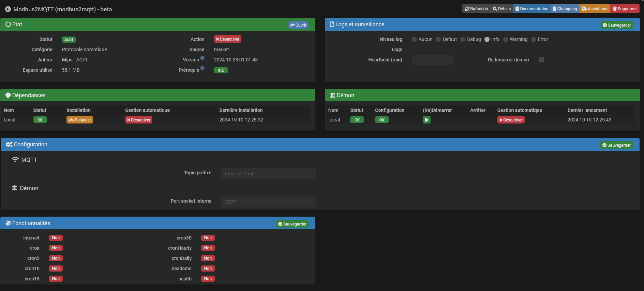Click the Configuration panel gears icon
The height and width of the screenshot is (291, 644).
pos(9,144)
